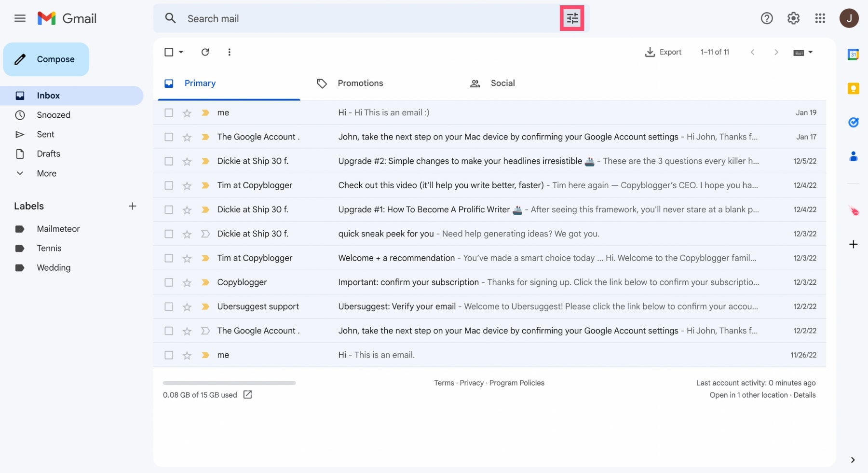Get add-ons plus icon
The height and width of the screenshot is (473, 868).
853,244
